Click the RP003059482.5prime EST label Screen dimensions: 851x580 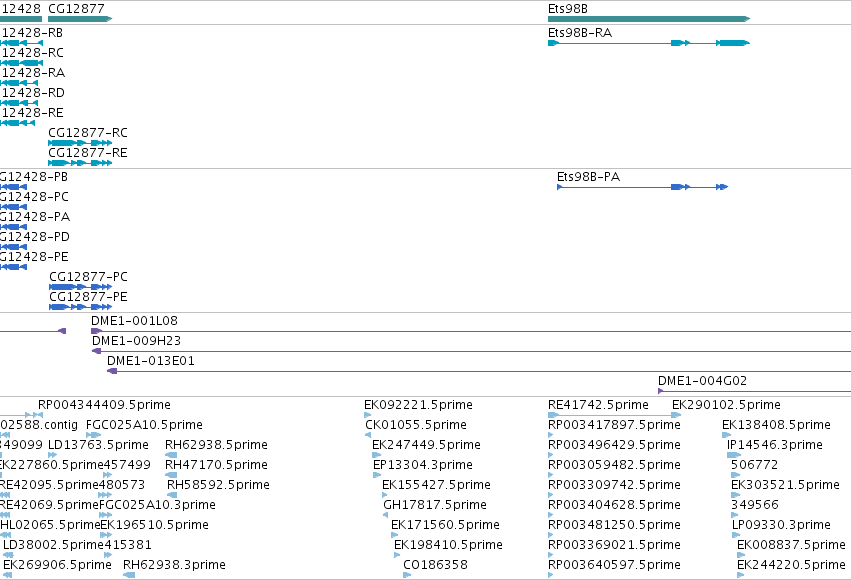pyautogui.click(x=614, y=465)
